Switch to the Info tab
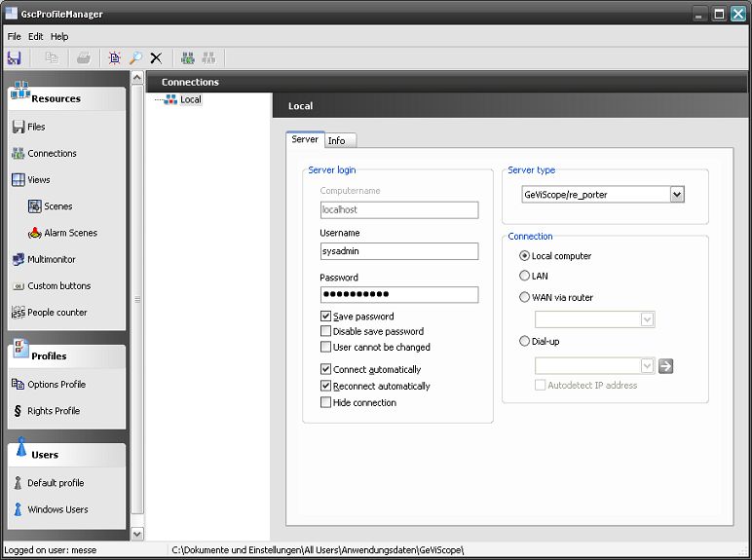Screen dimensions: 752x560 (x=337, y=140)
